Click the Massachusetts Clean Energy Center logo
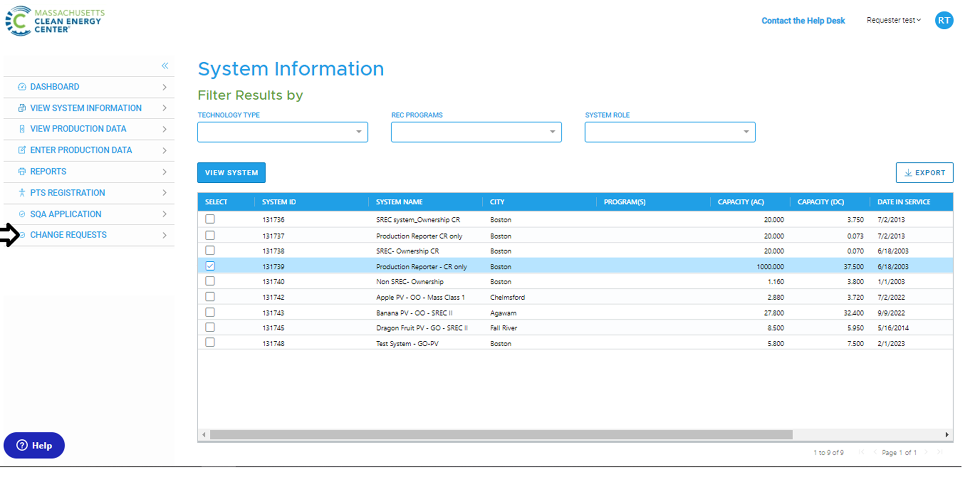The height and width of the screenshot is (487, 980). [55, 21]
